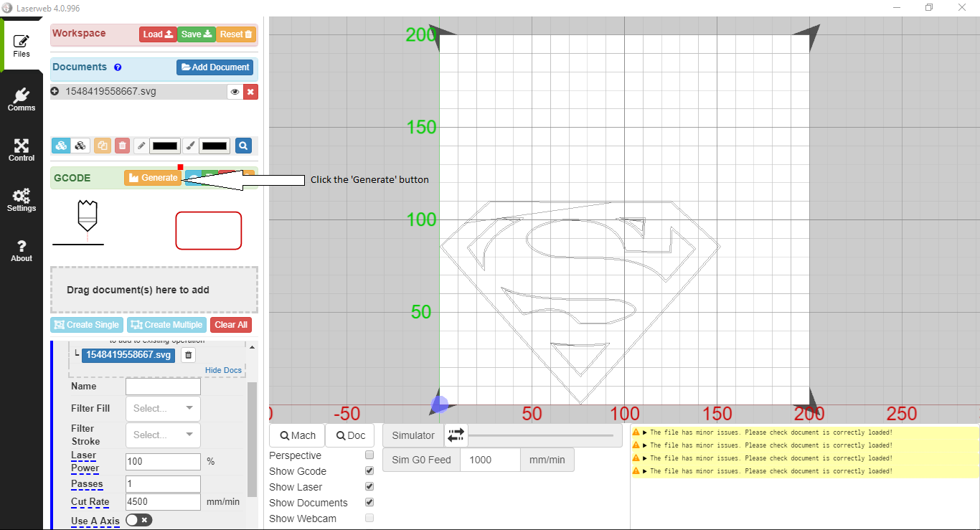The width and height of the screenshot is (980, 530).
Task: Open the Filter Fill dropdown
Action: 163,408
